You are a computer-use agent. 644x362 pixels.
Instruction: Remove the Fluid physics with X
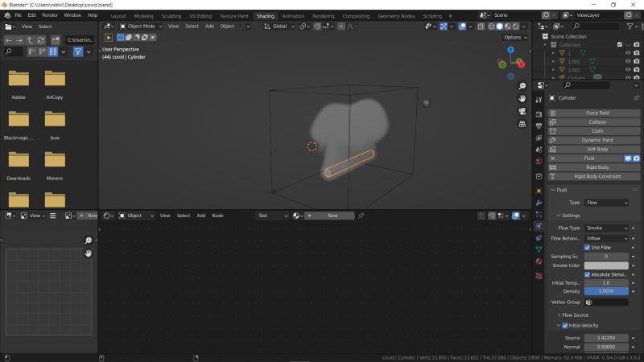(553, 158)
